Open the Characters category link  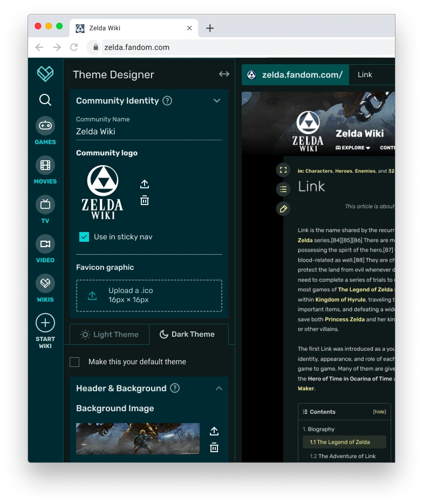click(x=319, y=171)
